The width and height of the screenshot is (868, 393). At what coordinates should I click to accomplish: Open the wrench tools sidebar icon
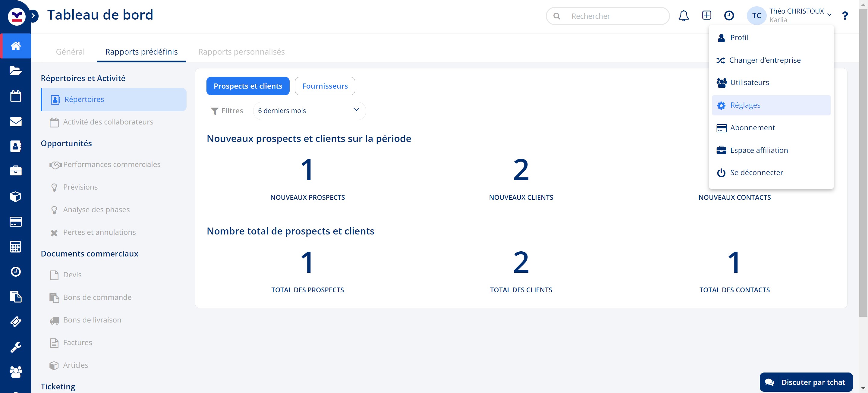pyautogui.click(x=15, y=347)
